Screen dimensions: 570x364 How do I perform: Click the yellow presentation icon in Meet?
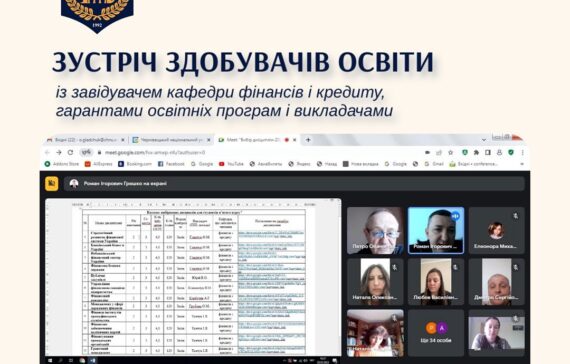pyautogui.click(x=52, y=184)
